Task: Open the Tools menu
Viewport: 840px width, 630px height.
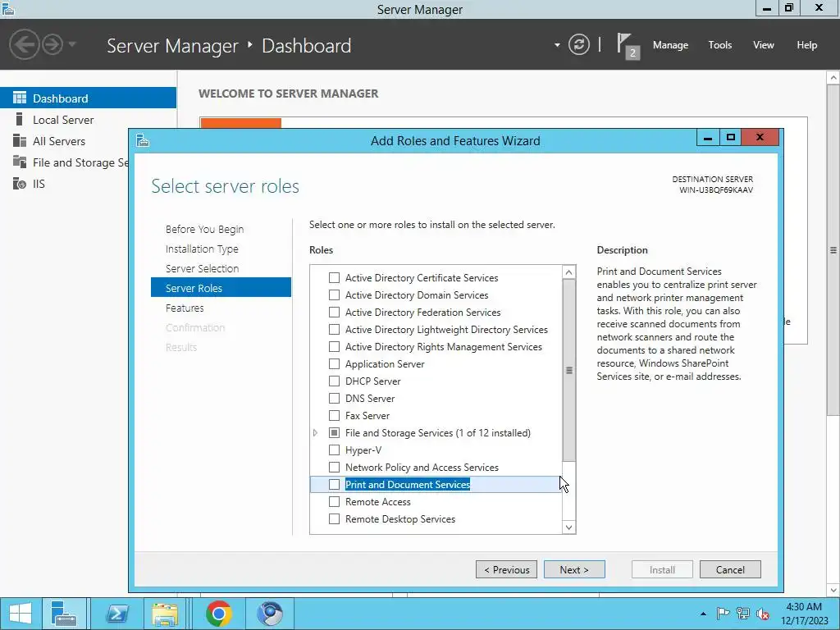Action: pyautogui.click(x=719, y=45)
